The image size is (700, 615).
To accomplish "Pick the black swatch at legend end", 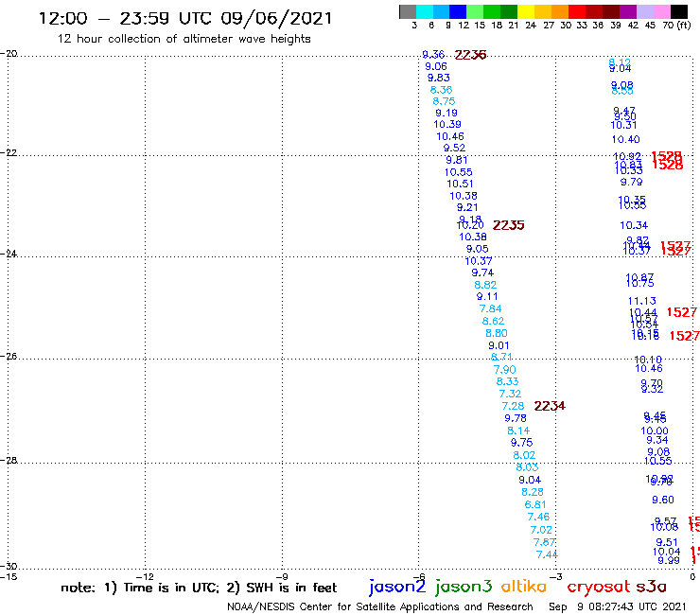I will click(678, 11).
